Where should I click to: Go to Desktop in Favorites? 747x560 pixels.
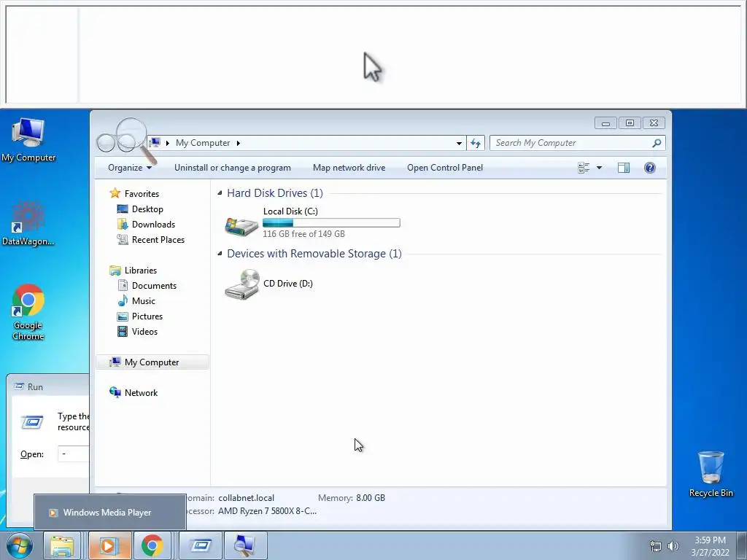click(147, 209)
